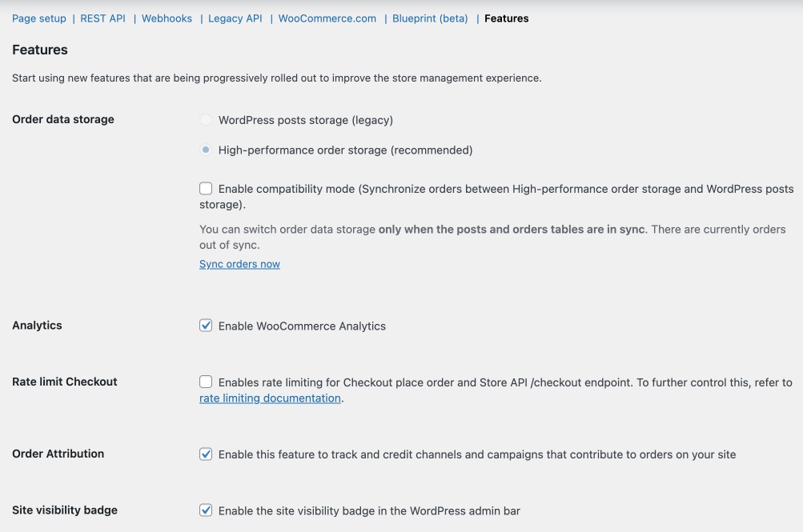The width and height of the screenshot is (803, 532).
Task: Switch to the Legacy API section
Action: 235,18
